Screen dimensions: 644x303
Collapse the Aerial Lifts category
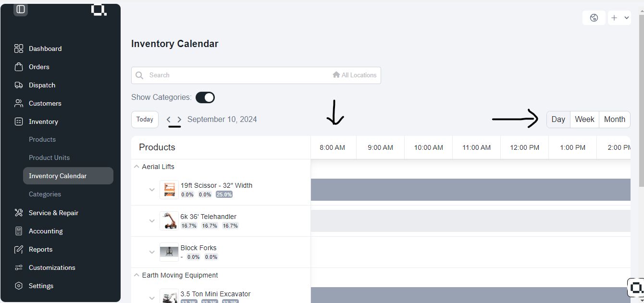pyautogui.click(x=136, y=166)
